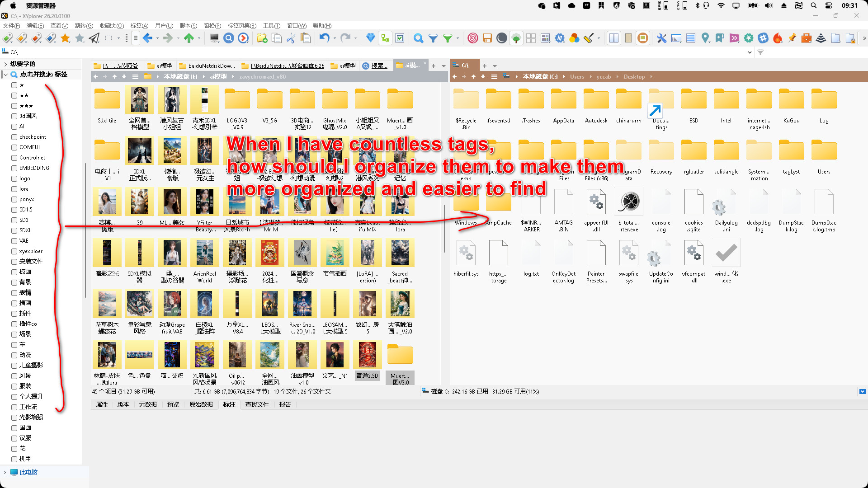Switch to the 元数据 info tab
868x488 pixels.
coord(147,404)
